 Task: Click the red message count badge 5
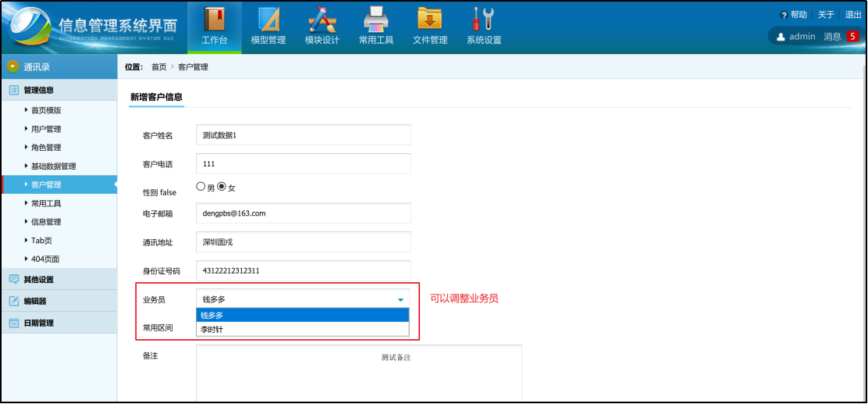click(852, 37)
